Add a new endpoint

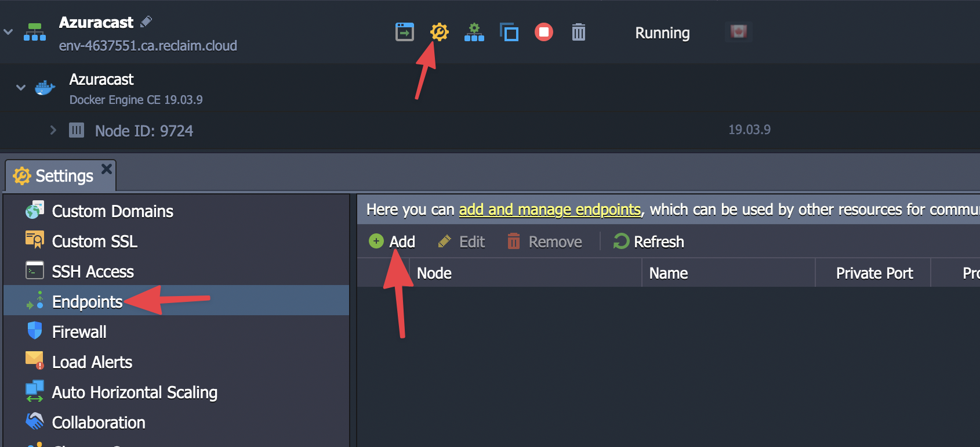pos(392,241)
